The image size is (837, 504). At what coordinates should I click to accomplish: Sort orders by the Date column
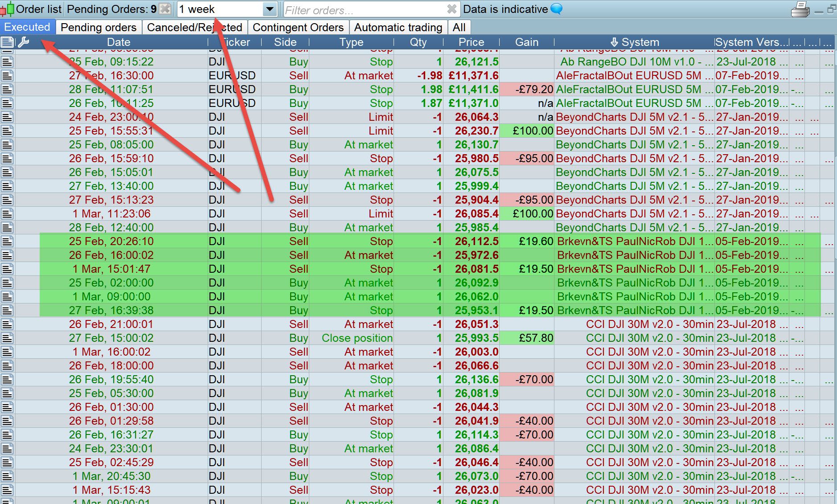click(x=119, y=42)
